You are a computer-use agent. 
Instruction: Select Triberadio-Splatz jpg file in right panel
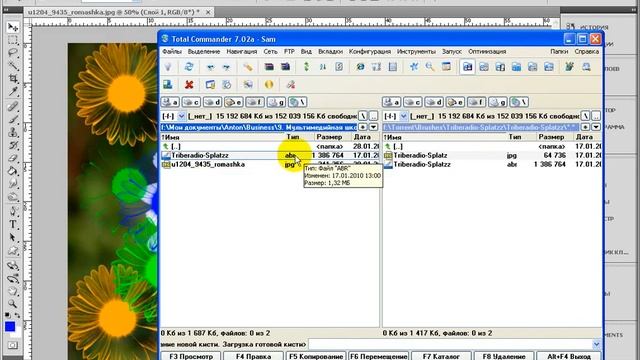(492, 156)
